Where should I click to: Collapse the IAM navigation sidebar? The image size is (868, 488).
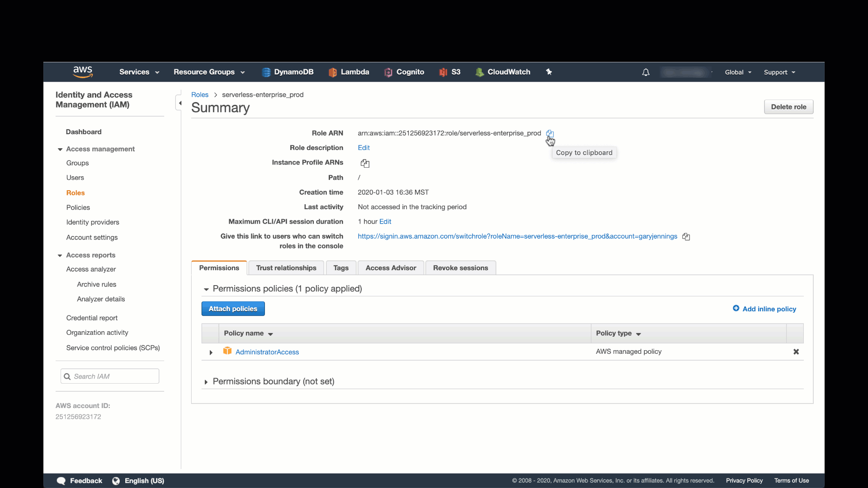(x=179, y=103)
